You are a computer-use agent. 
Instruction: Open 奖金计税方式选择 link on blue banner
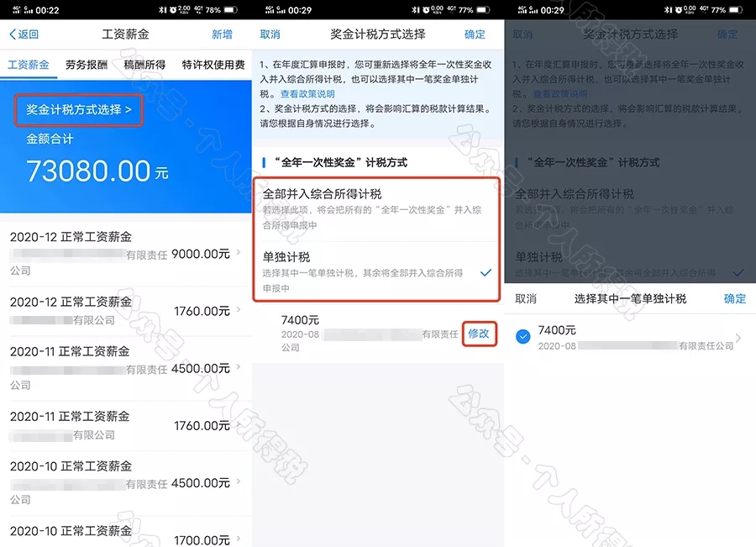[x=79, y=110]
